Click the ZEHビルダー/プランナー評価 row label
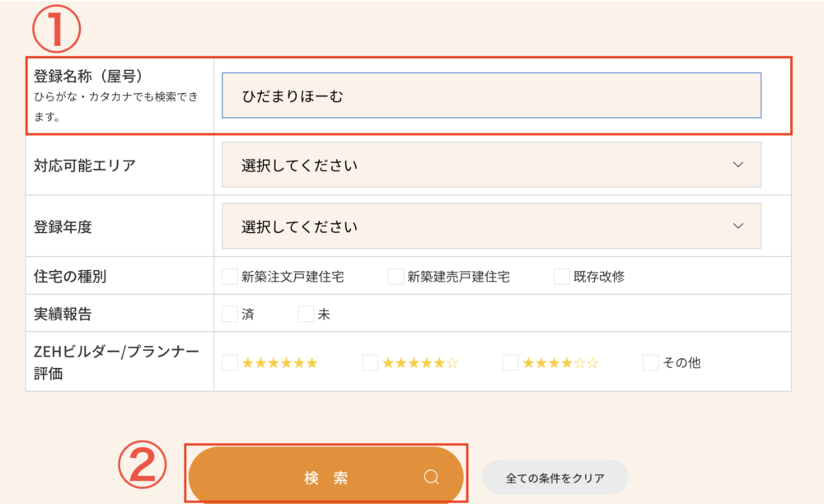This screenshot has height=504, width=824. [x=116, y=362]
